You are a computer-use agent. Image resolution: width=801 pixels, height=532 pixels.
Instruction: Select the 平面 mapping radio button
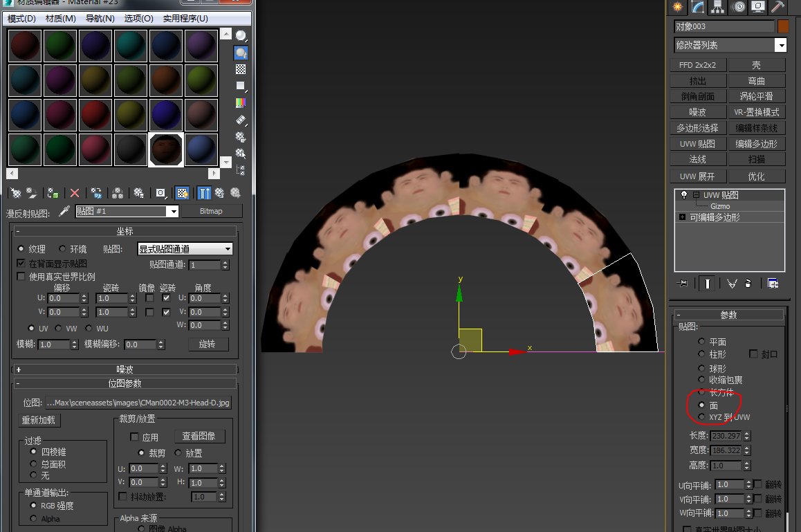(702, 342)
